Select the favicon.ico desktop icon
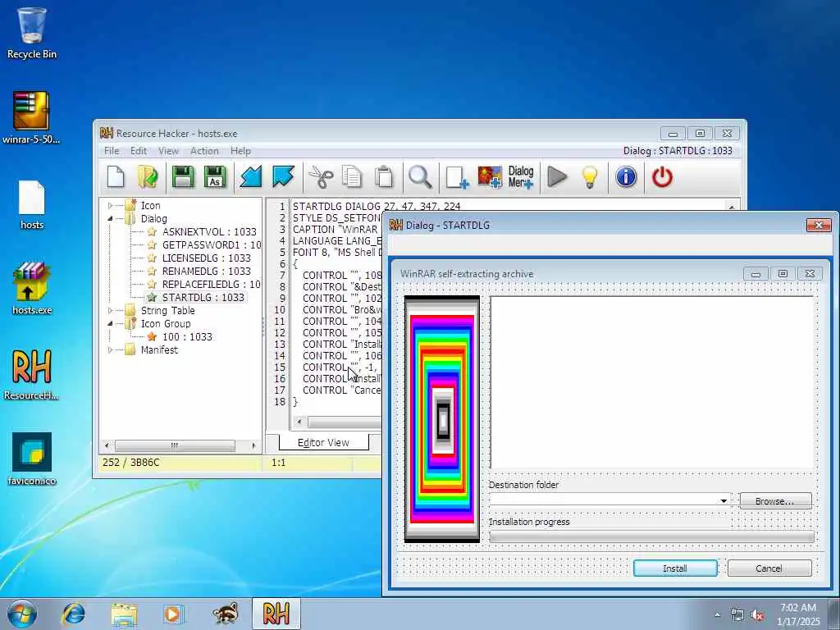Viewport: 840px width, 630px height. 32,459
